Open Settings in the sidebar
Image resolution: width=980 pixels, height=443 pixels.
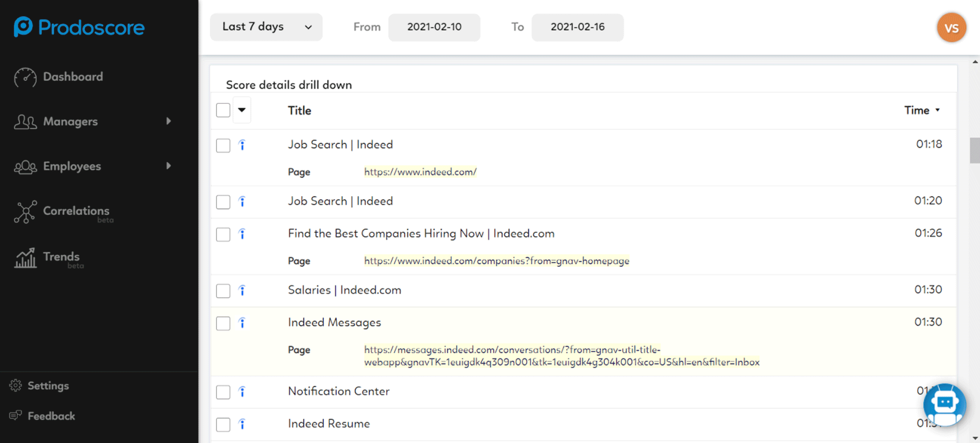[48, 386]
